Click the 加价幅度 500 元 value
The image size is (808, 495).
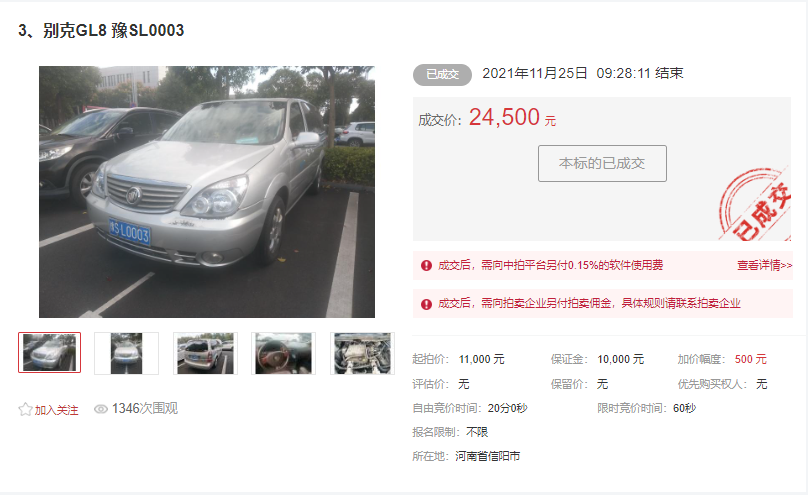click(750, 359)
